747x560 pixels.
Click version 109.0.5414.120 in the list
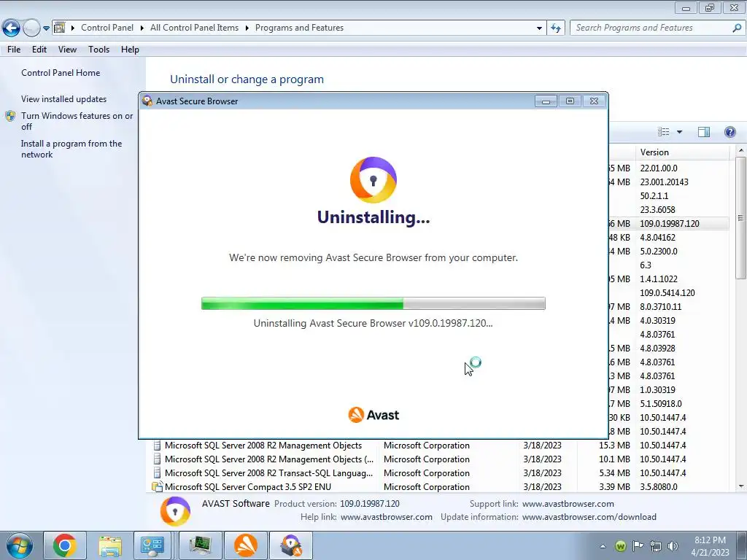(x=667, y=293)
